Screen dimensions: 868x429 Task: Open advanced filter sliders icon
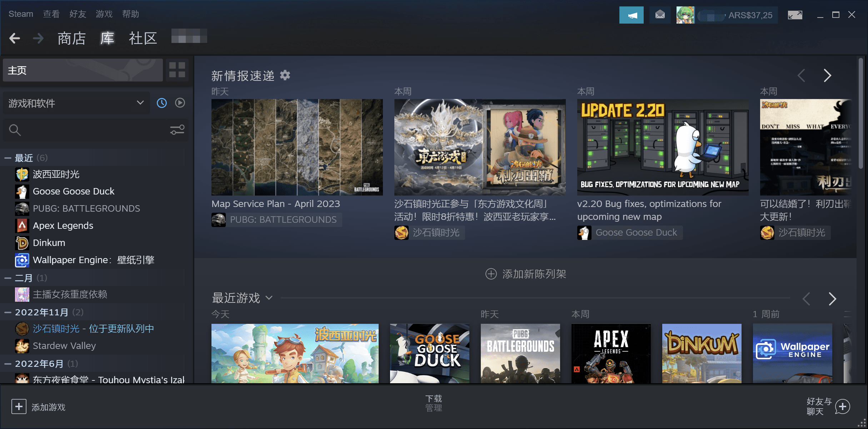177,130
